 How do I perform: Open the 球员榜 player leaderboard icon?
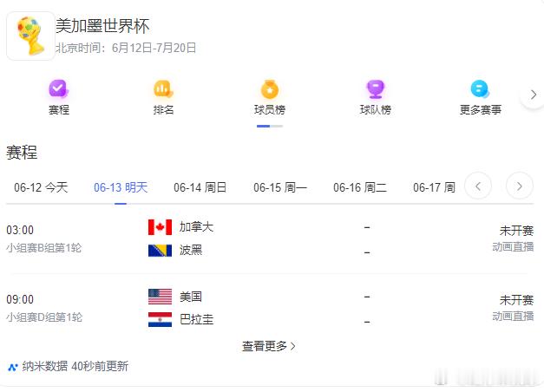click(x=270, y=89)
